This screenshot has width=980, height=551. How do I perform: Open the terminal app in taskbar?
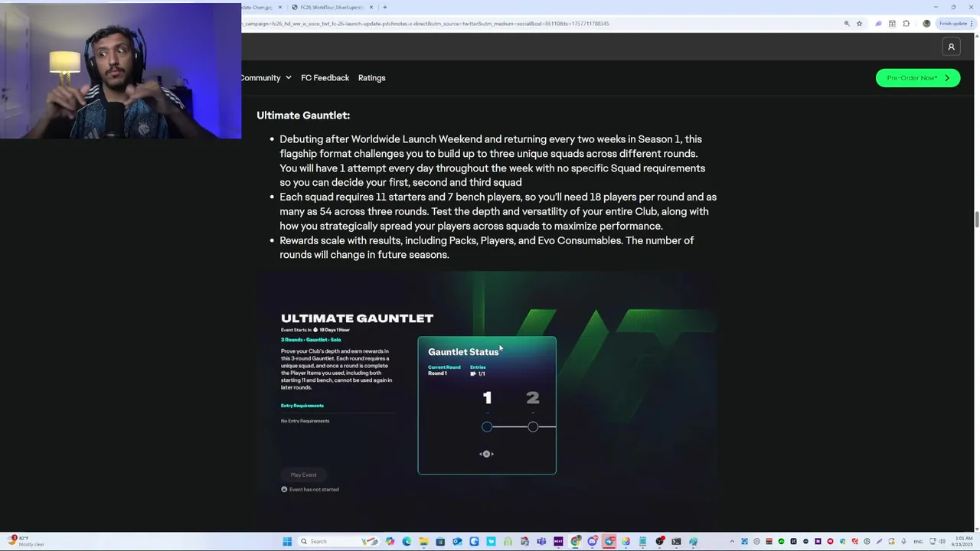click(x=676, y=542)
